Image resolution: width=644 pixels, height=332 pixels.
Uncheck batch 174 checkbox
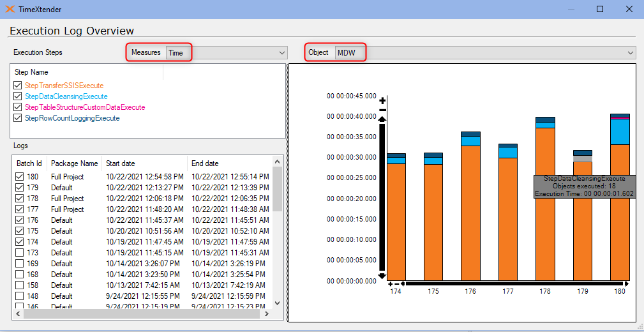[19, 241]
